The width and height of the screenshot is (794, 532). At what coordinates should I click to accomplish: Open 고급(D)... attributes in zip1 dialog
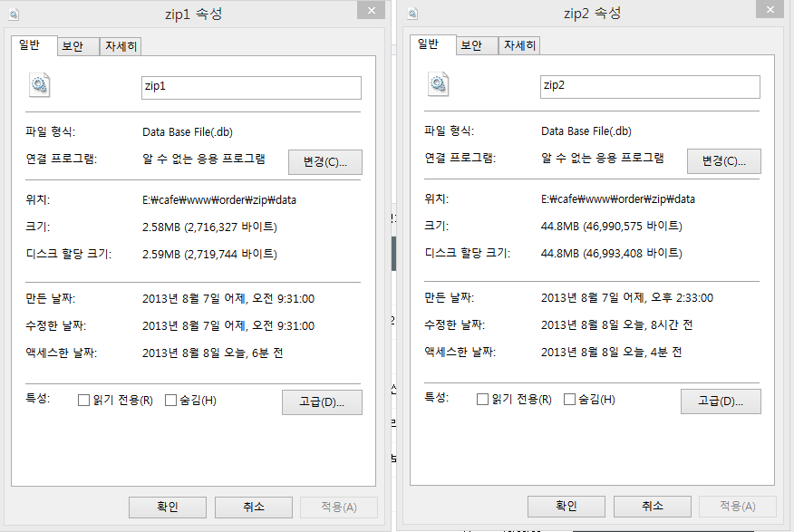pos(322,401)
